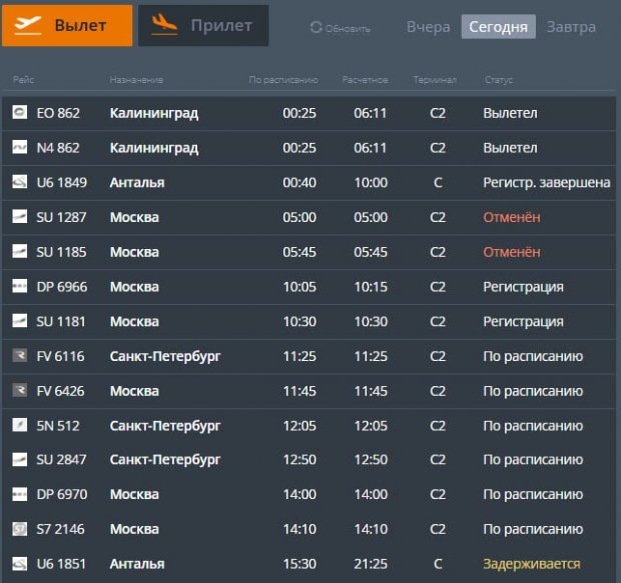Click airline logo for flight EO 862
The image size is (621, 583).
pos(20,112)
